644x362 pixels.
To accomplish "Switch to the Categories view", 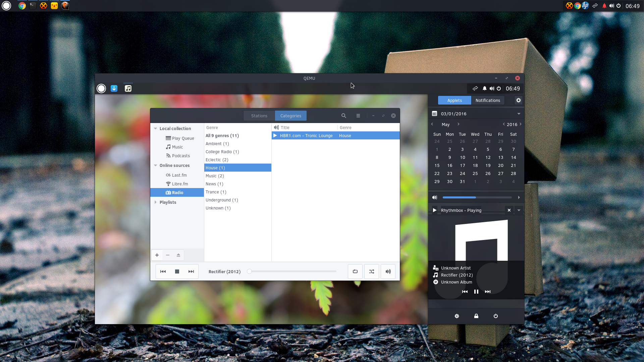I will pyautogui.click(x=291, y=116).
